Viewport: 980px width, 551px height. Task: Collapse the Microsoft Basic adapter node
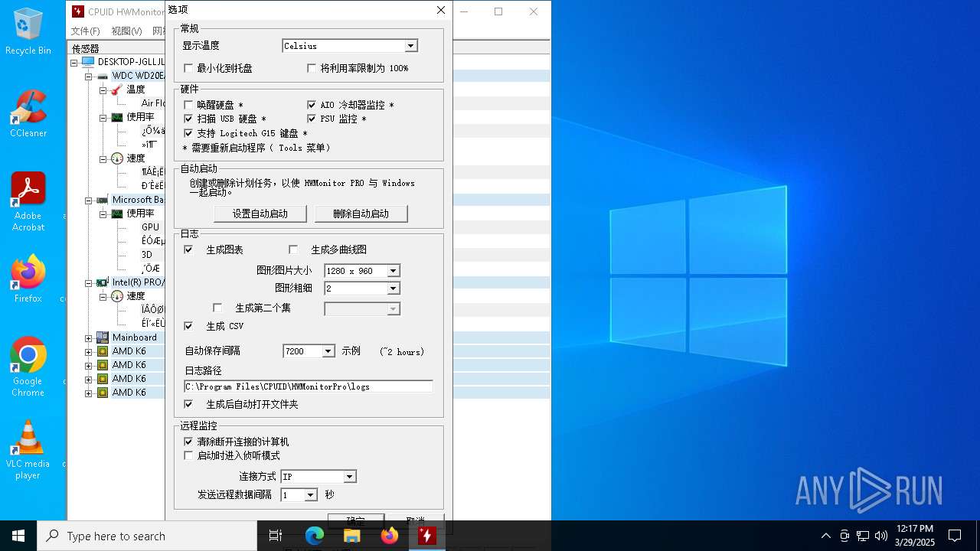pyautogui.click(x=89, y=200)
